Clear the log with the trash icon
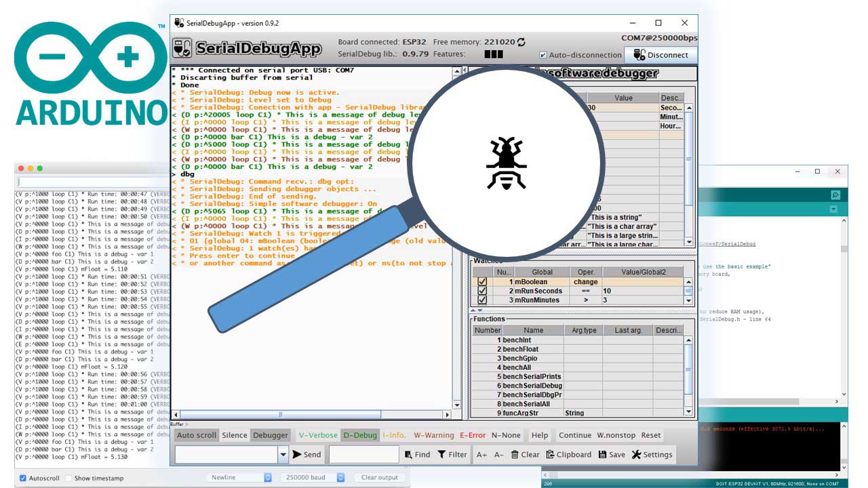The width and height of the screenshot is (868, 488). pyautogui.click(x=515, y=455)
